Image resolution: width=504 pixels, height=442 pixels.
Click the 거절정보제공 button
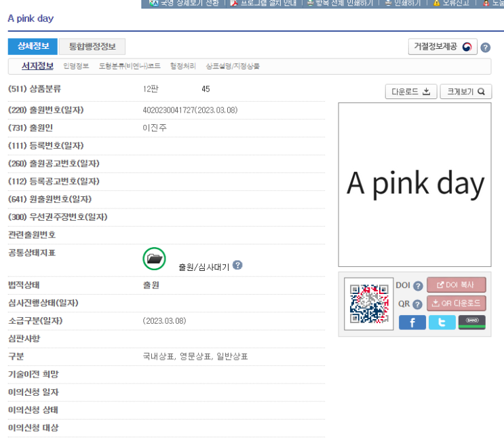click(442, 47)
